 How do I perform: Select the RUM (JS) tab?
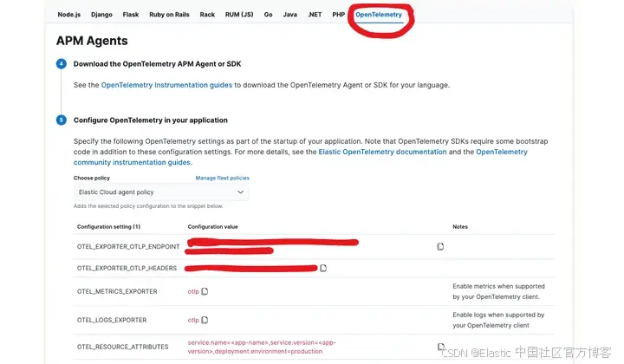[x=239, y=15]
